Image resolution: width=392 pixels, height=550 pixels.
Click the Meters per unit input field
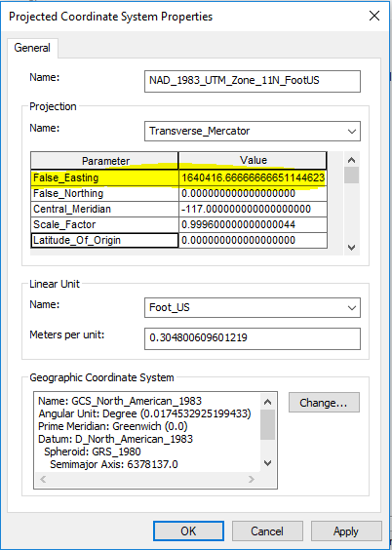253,338
